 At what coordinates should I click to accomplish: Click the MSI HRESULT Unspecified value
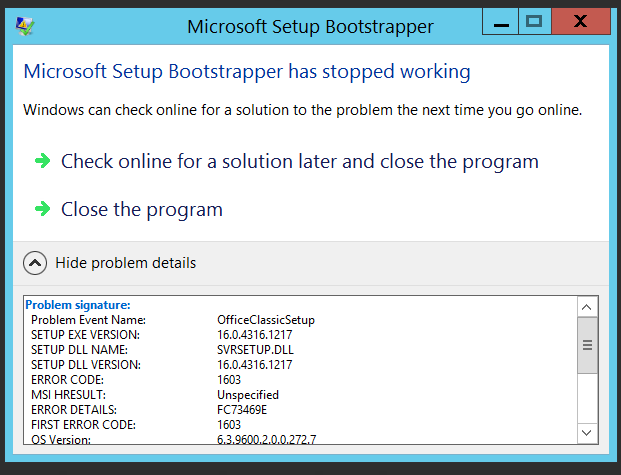coord(248,395)
